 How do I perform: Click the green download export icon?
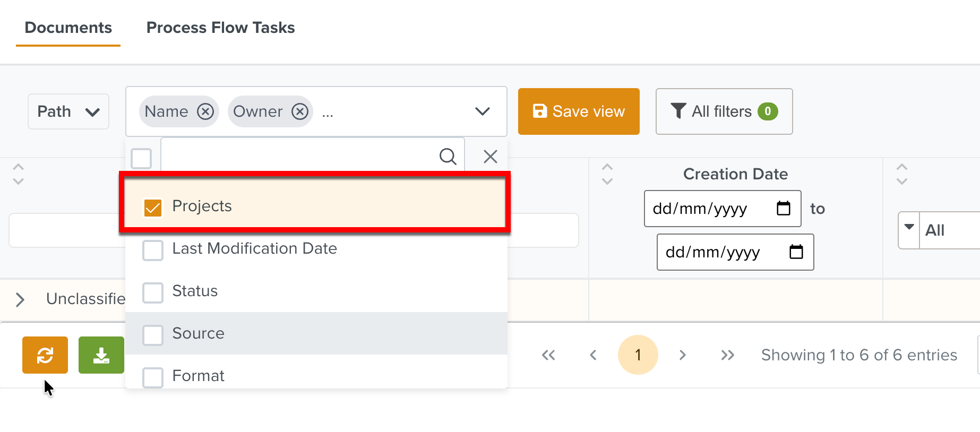click(x=101, y=355)
